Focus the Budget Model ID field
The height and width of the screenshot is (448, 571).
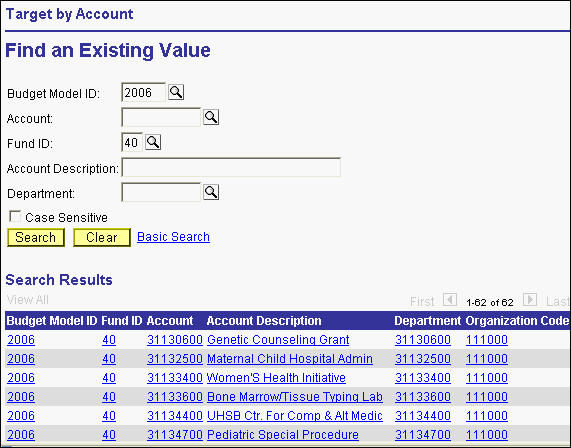click(143, 92)
